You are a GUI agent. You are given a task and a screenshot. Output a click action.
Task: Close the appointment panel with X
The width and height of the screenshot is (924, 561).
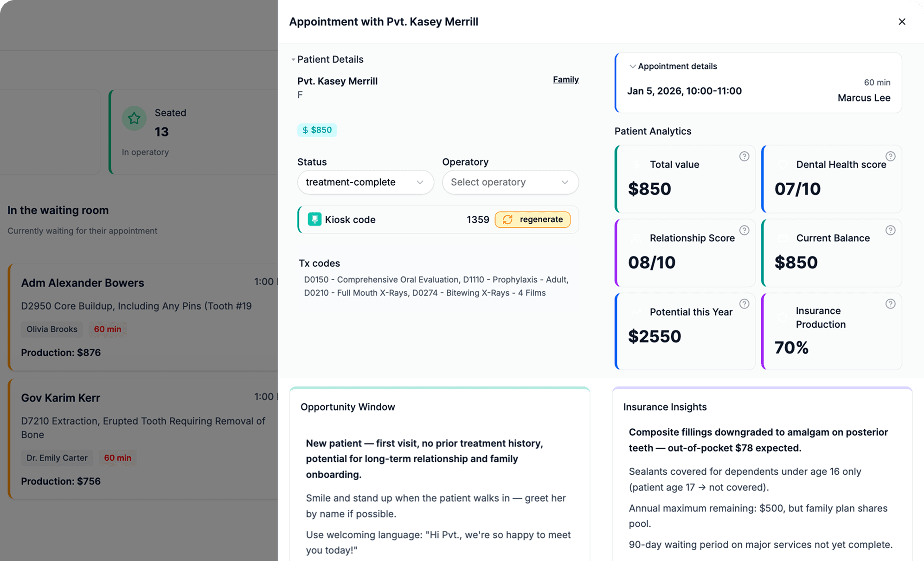(902, 22)
